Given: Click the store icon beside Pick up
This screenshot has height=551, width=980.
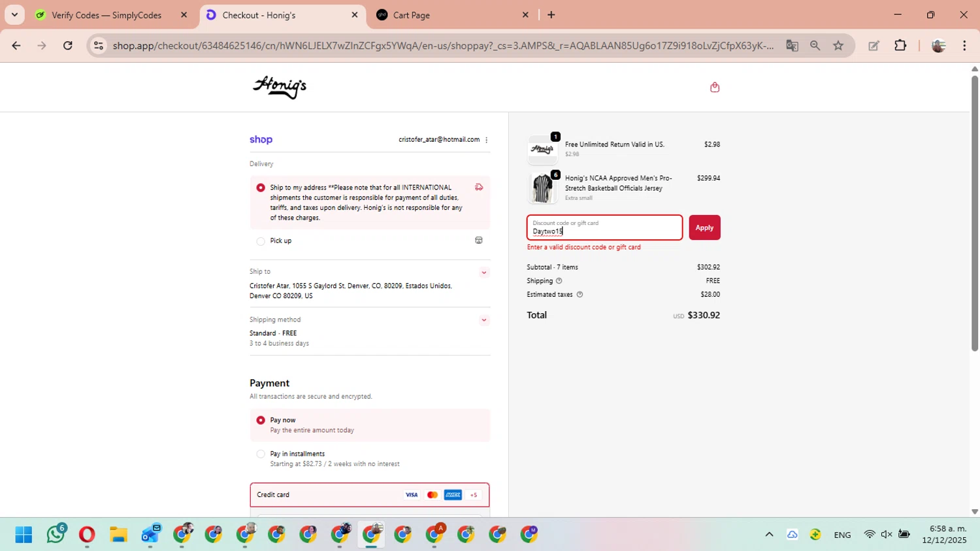Looking at the screenshot, I should [479, 241].
